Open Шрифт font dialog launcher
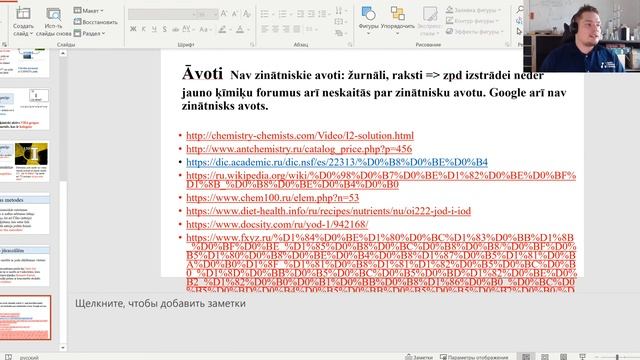 (252, 44)
